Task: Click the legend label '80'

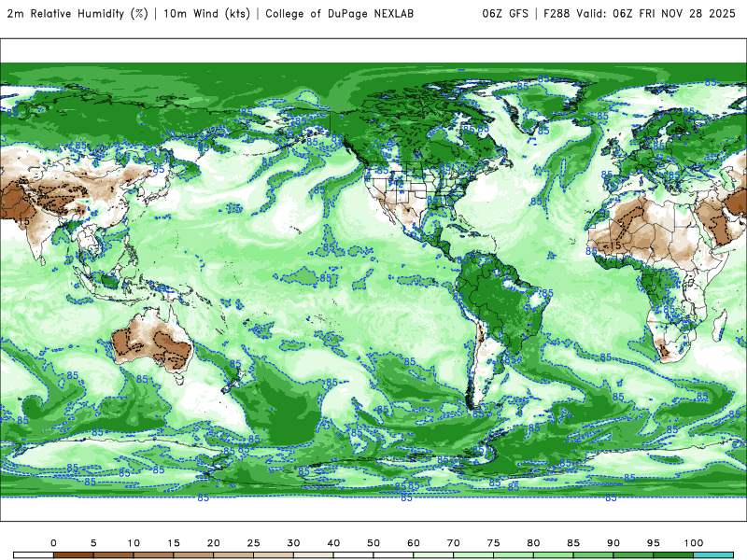Action: [533, 543]
